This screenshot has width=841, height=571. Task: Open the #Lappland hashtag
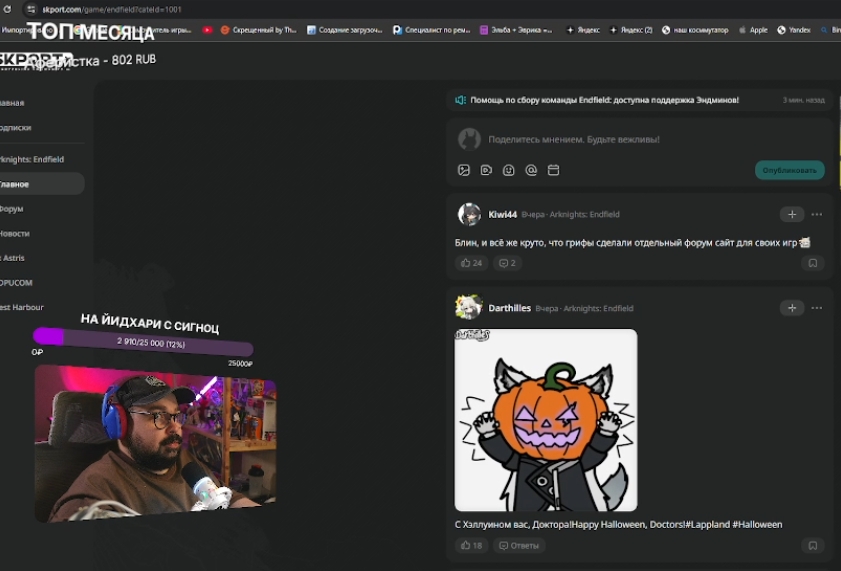[x=707, y=524]
